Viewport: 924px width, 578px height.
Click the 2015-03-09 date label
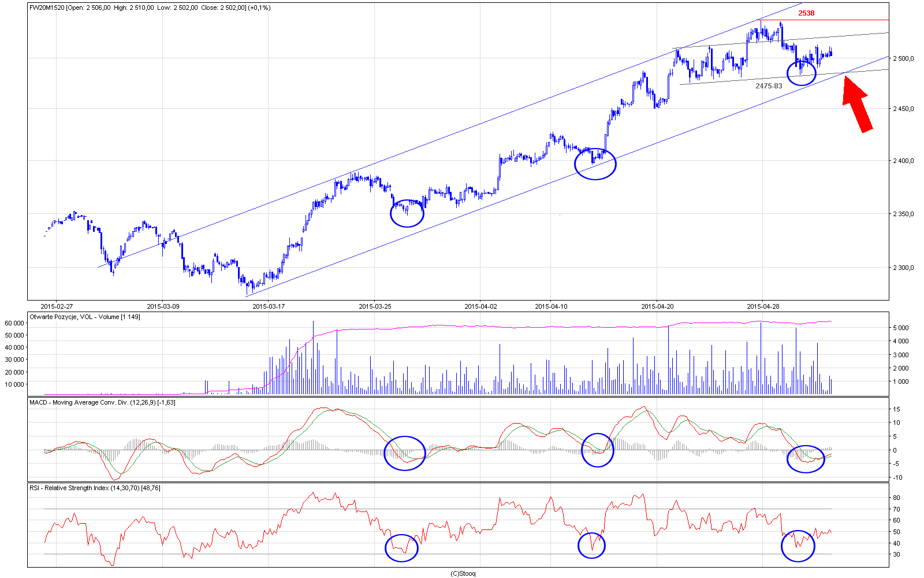pos(163,306)
